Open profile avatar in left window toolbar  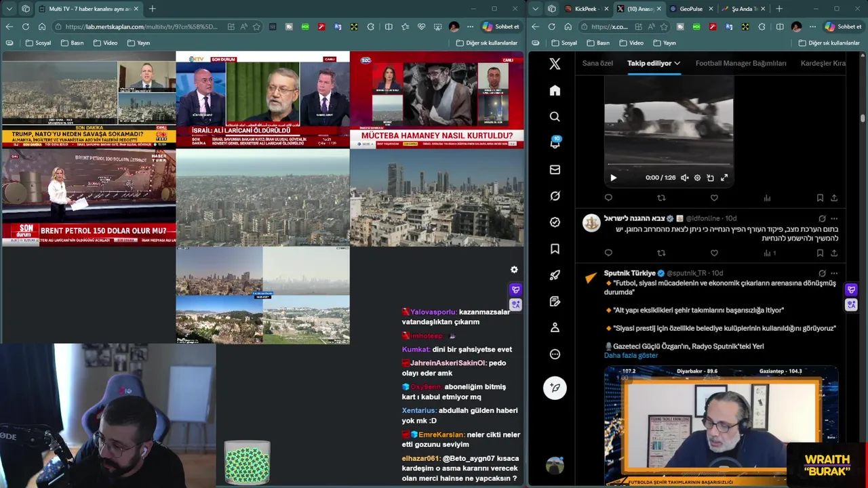pyautogui.click(x=454, y=26)
